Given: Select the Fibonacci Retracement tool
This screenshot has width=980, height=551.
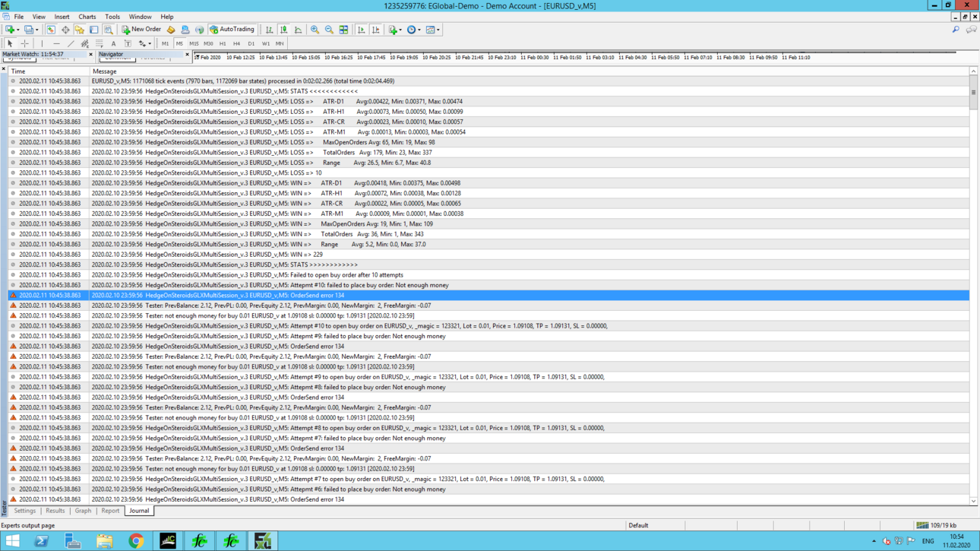Looking at the screenshot, I should tap(100, 43).
